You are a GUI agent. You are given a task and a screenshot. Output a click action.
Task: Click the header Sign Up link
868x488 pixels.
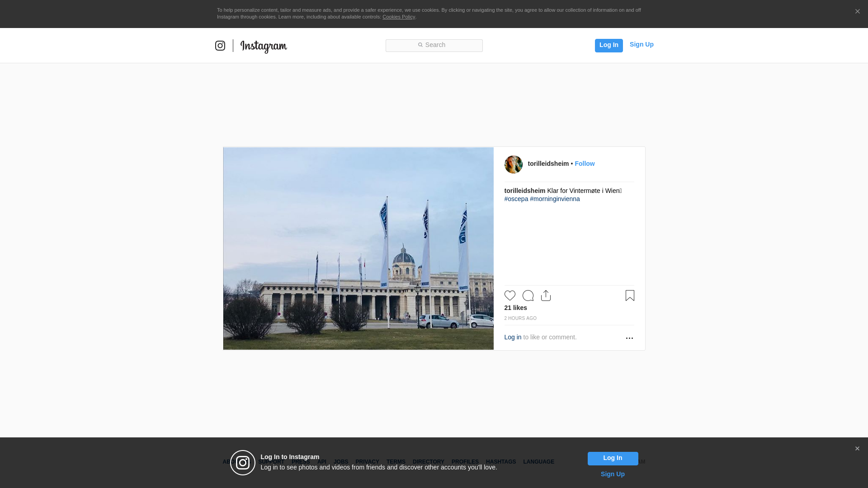(x=642, y=44)
